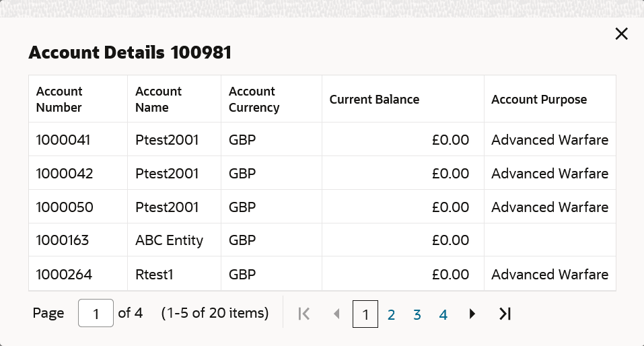The width and height of the screenshot is (644, 346).
Task: Click the Current Balance column header
Action: click(x=374, y=100)
